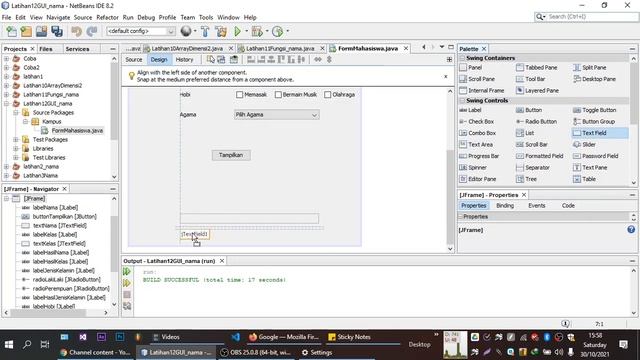Switch to Events tab in Properties
This screenshot has width=640, height=360.
[x=536, y=206]
